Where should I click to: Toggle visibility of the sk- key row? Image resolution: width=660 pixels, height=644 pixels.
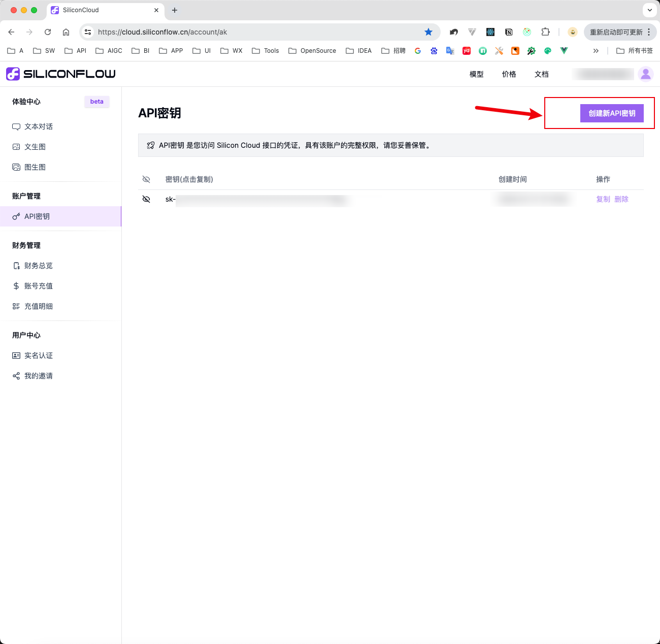(146, 199)
